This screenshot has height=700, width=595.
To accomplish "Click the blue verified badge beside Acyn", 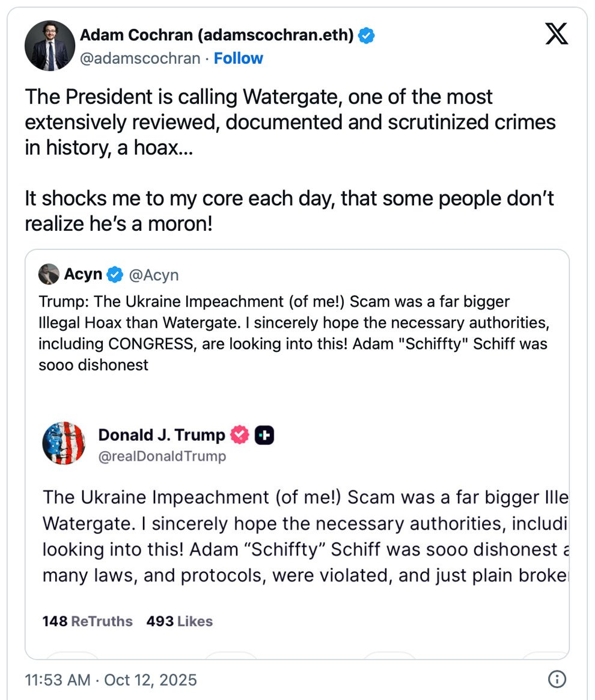I will [x=115, y=275].
